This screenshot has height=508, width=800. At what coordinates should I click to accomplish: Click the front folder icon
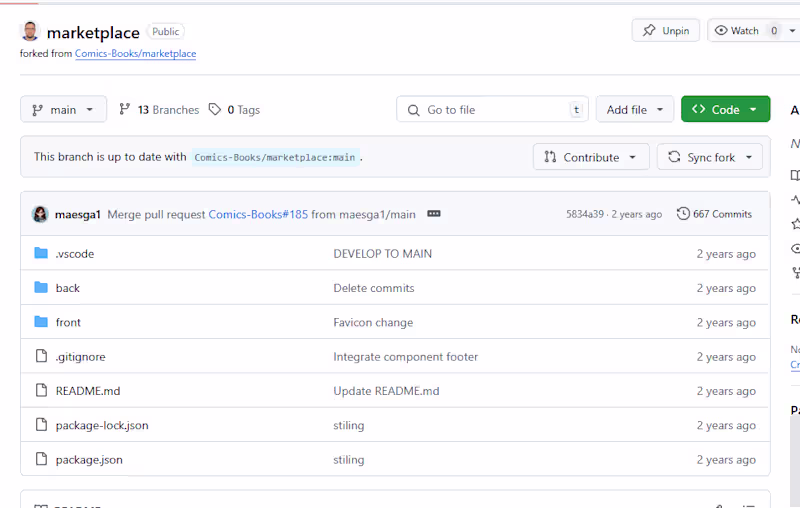point(41,321)
